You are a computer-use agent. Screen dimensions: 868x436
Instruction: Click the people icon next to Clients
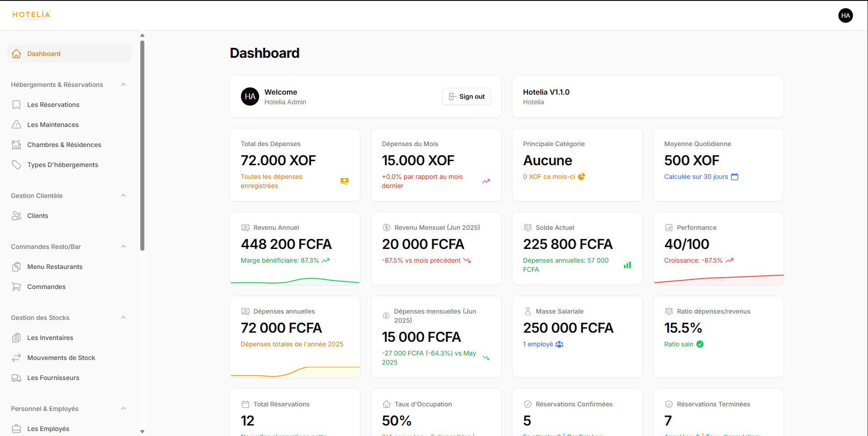coord(16,216)
